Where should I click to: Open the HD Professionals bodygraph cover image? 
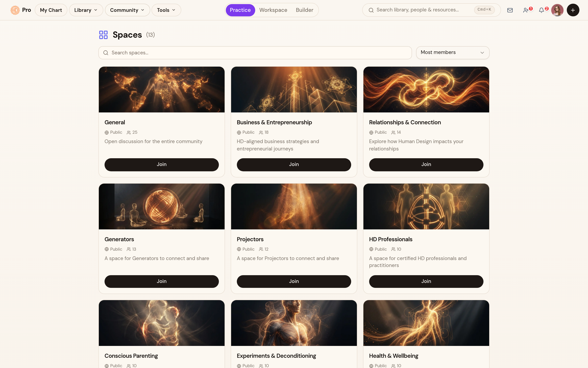(426, 206)
